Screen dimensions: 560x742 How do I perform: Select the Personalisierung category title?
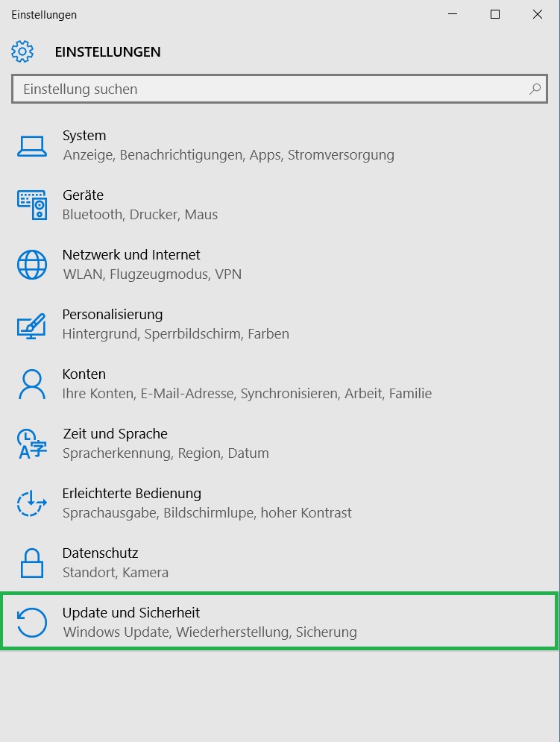(113, 314)
